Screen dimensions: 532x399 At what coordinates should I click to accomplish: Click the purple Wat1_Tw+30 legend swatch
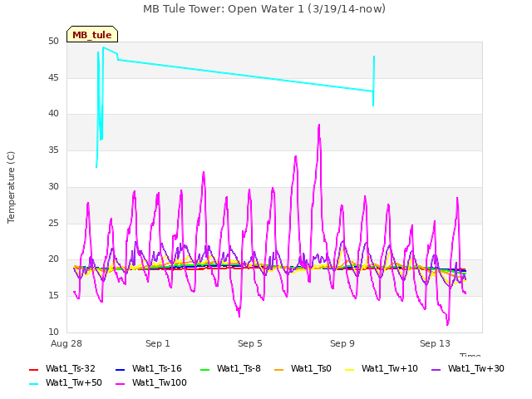point(436,369)
